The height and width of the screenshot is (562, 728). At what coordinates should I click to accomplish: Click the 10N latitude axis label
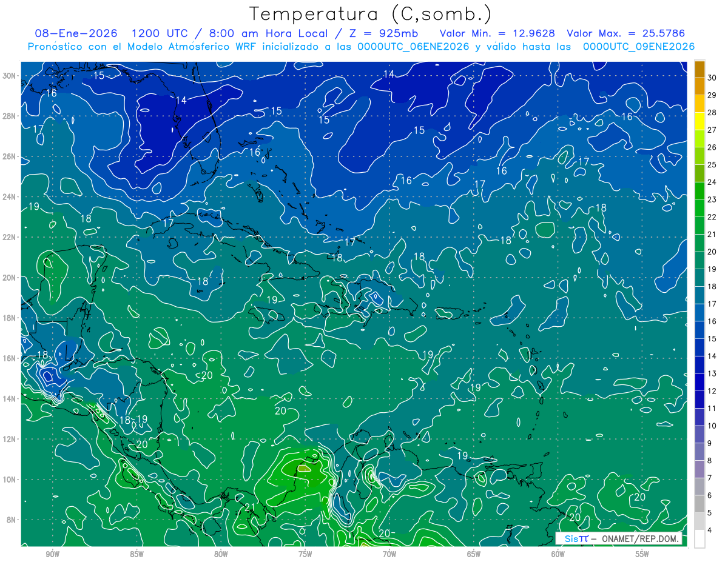tap(10, 480)
